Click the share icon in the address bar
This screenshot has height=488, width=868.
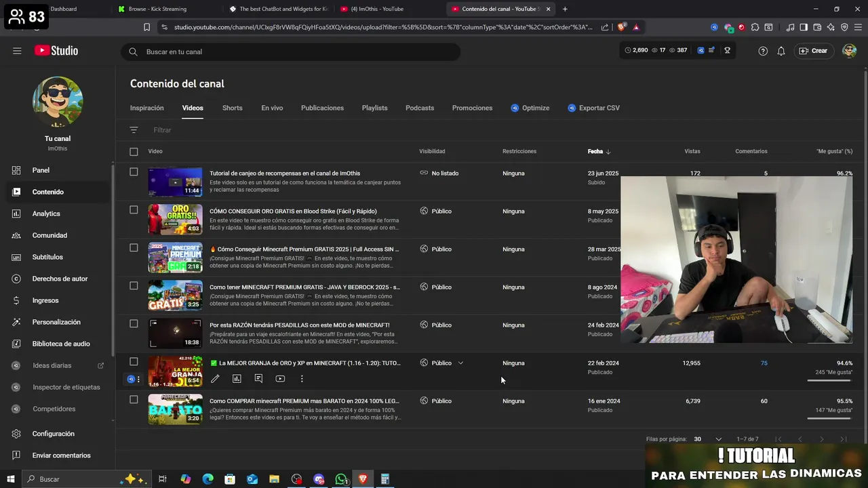point(605,27)
